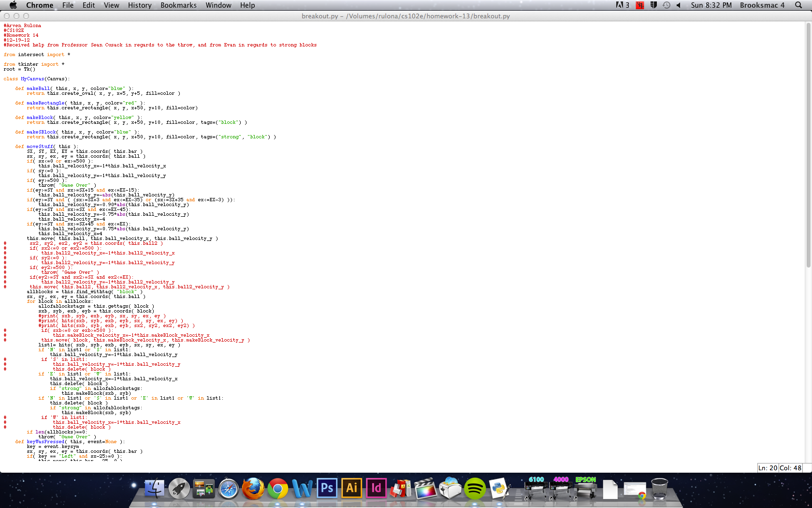
Task: Launch Photoshop from the dock
Action: tap(327, 489)
